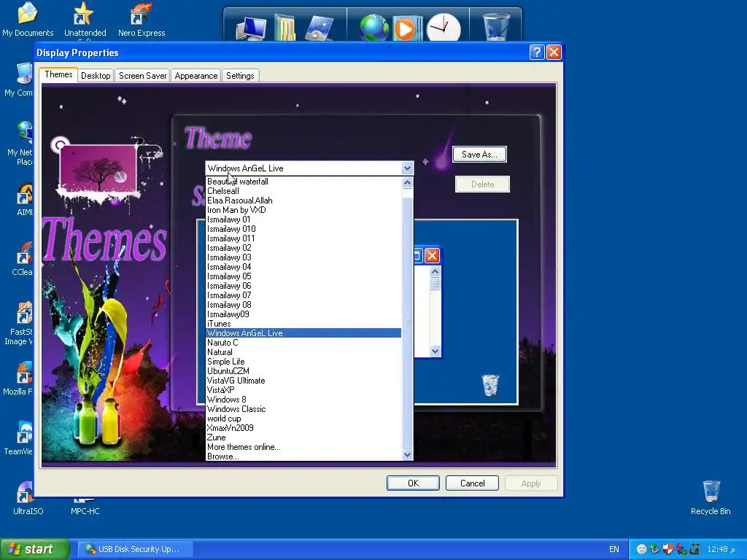Screen dimensions: 747x560
Task: Select Iron Man by VXD theme
Action: 303,210
